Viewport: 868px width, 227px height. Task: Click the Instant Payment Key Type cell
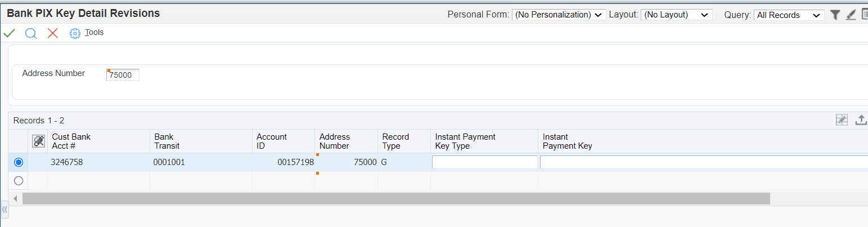point(484,162)
